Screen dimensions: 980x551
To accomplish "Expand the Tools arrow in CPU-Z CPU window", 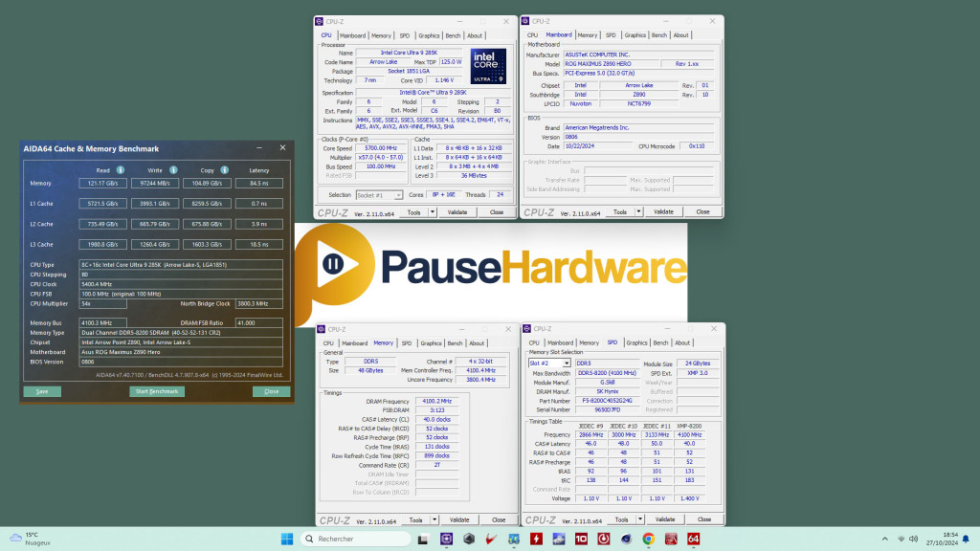I will 432,212.
